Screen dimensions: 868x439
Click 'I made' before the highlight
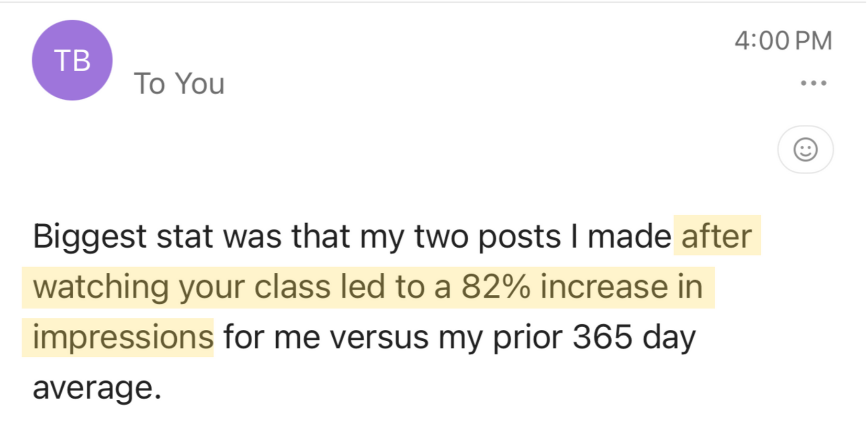click(x=621, y=236)
